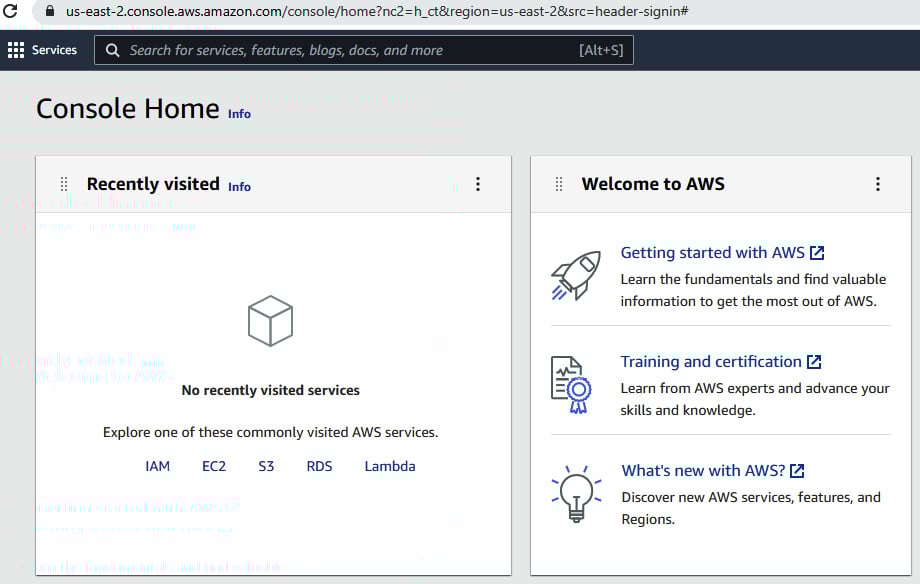Grab the Recently visited widget drag handle
The image size is (920, 584).
pyautogui.click(x=64, y=184)
